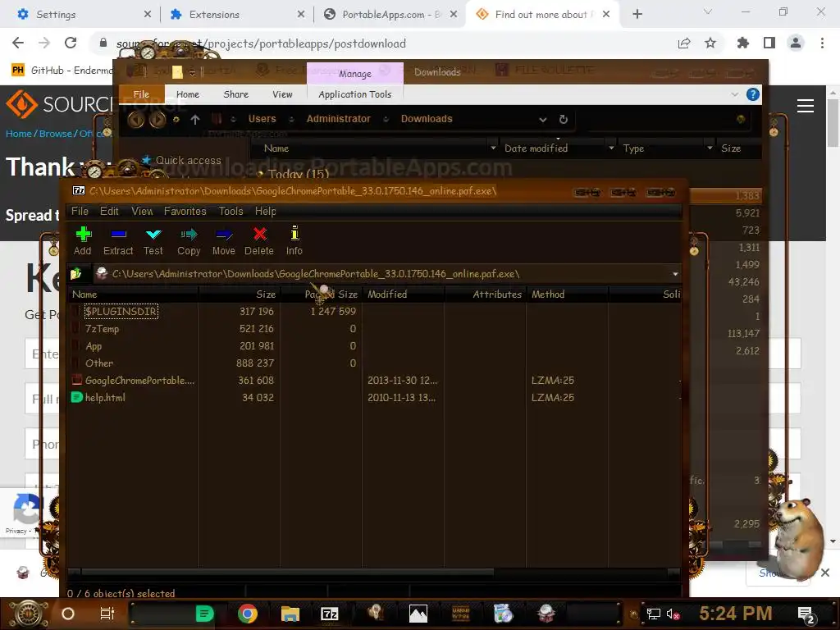Image resolution: width=840 pixels, height=630 pixels.
Task: Open the Explorer View ribbon tab
Action: pyautogui.click(x=282, y=94)
